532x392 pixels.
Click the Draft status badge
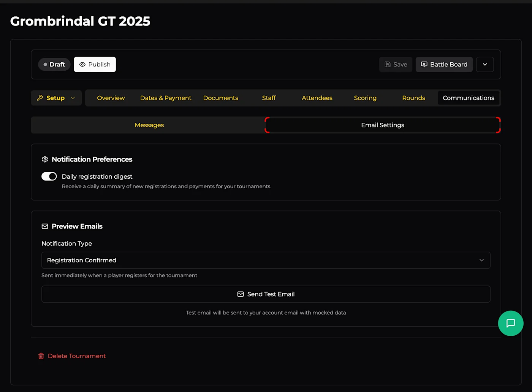[54, 64]
